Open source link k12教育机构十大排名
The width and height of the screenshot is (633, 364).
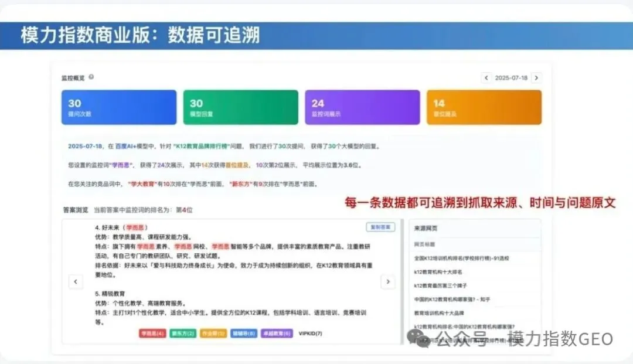(x=438, y=272)
